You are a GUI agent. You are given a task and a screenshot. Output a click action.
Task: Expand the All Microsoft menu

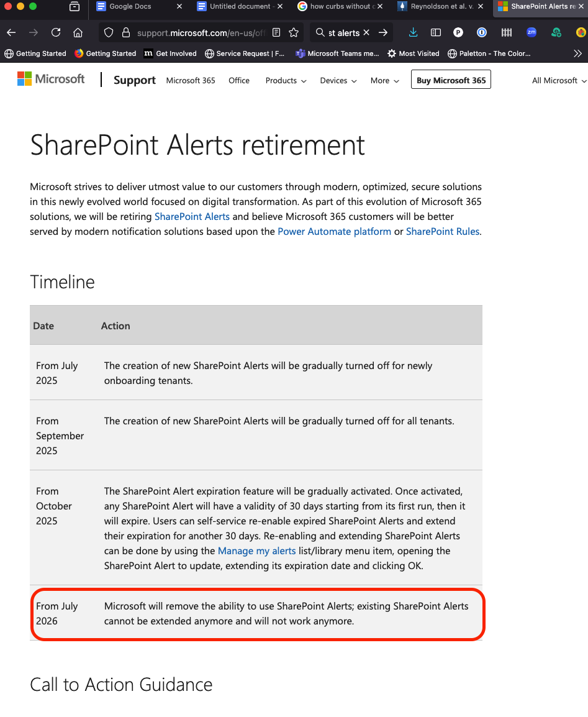[558, 80]
